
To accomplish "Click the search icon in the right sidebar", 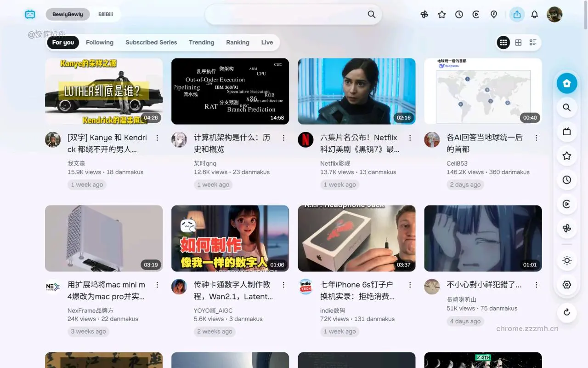I will [x=566, y=107].
